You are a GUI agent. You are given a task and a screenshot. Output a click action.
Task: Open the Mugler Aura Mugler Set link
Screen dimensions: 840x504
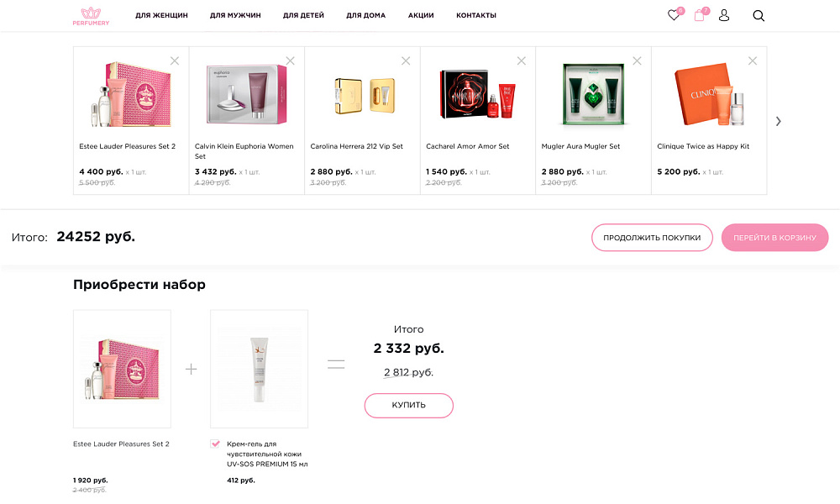point(581,145)
